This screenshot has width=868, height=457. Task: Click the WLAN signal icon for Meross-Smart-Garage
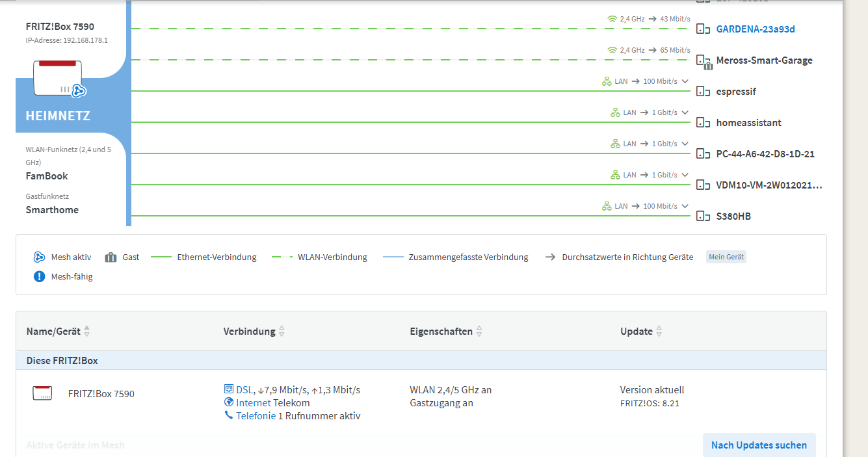click(612, 50)
